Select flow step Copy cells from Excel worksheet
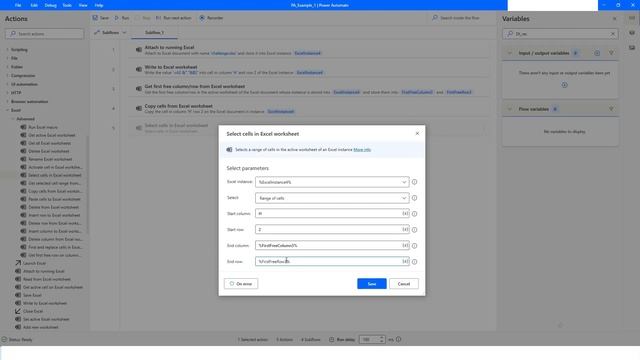The height and width of the screenshot is (360, 640). tap(308, 109)
